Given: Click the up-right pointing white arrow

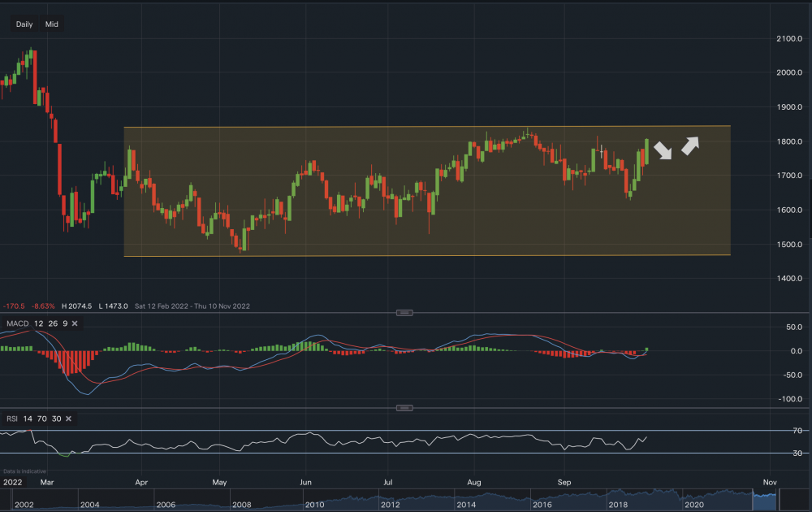Looking at the screenshot, I should [689, 145].
